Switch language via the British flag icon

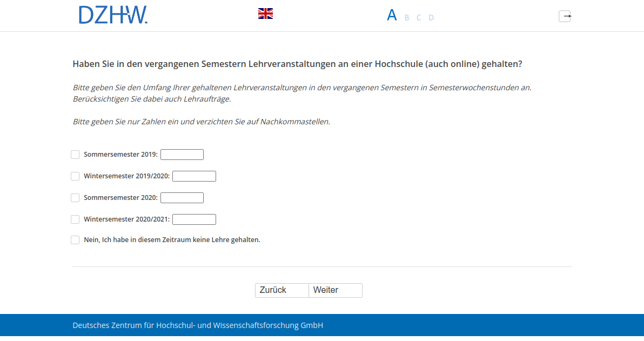pos(265,14)
